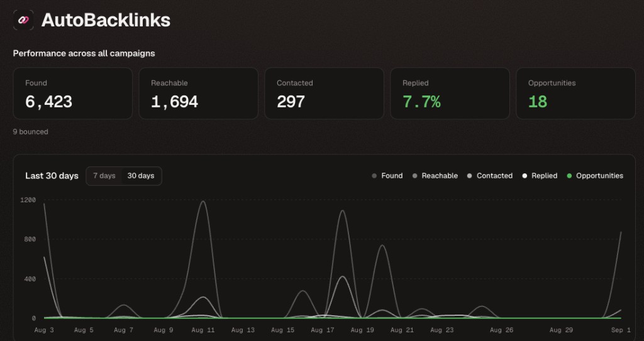
Task: Click the Aug 15 x-axis label
Action: [x=282, y=330]
